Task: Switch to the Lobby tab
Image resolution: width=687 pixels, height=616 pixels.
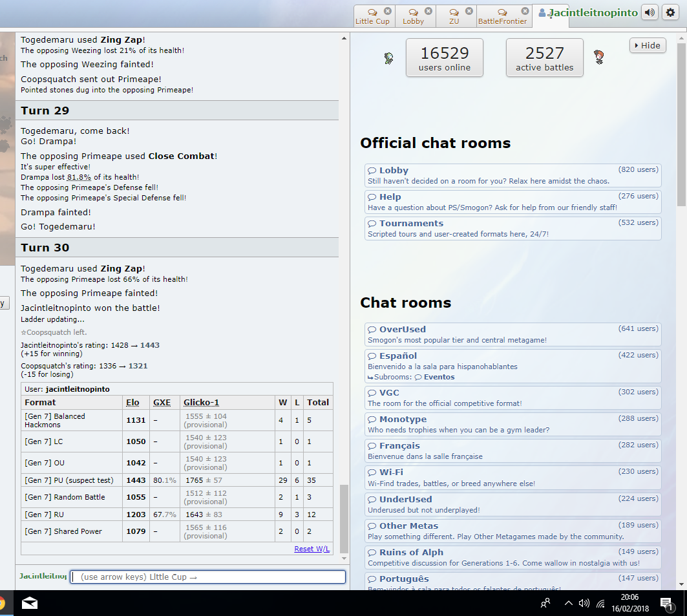Action: (x=414, y=16)
